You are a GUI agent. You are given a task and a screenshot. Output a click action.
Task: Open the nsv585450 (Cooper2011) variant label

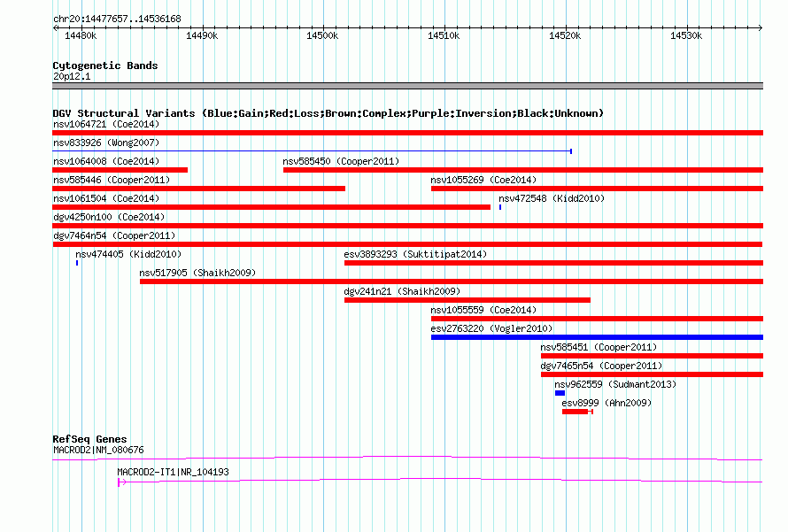pyautogui.click(x=341, y=161)
